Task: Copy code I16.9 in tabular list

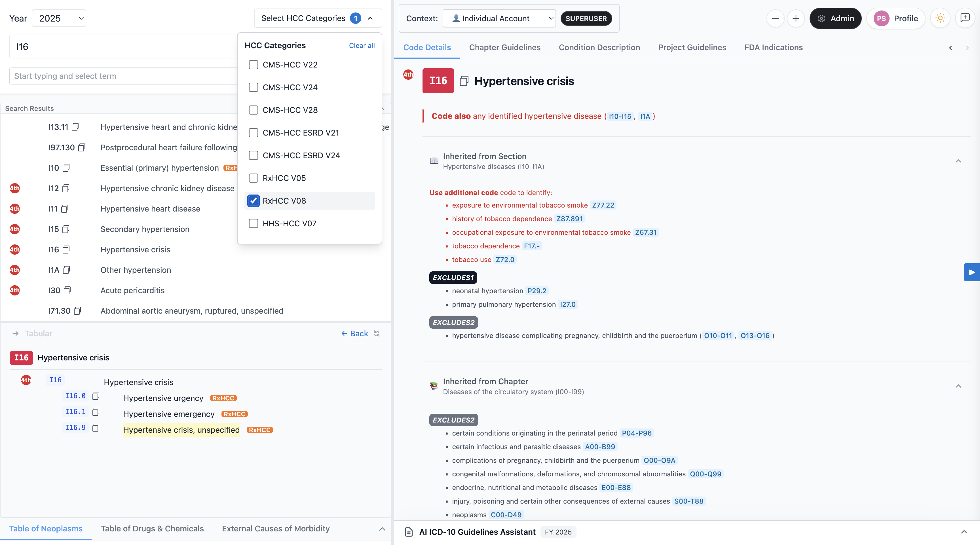Action: click(x=96, y=428)
